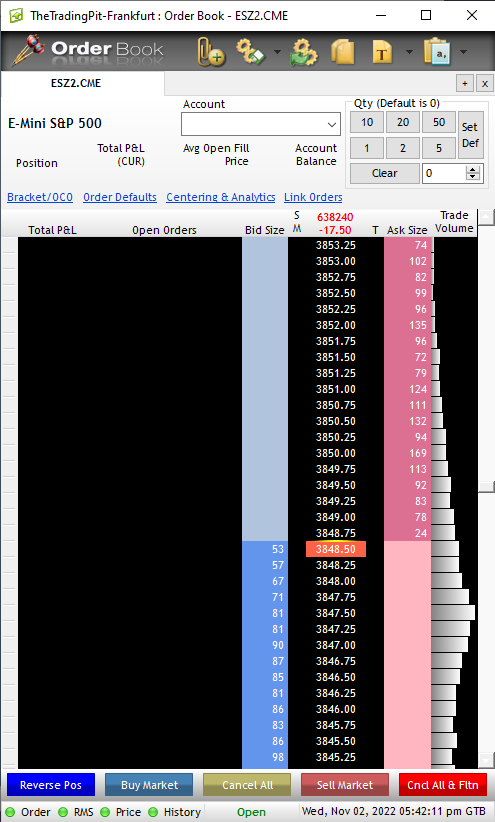Click the green gears configuration icon

coord(304,52)
